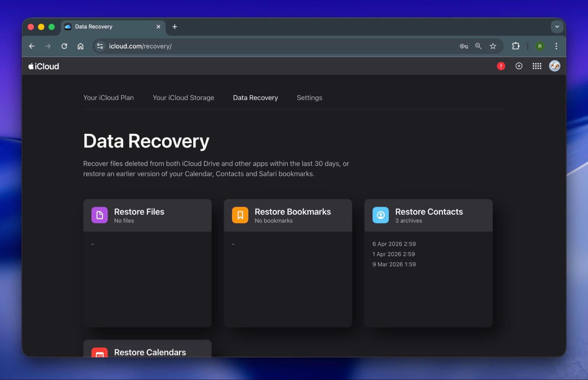Viewport: 588px width, 380px height.
Task: Open the Restore Contacts card heading
Action: pos(429,212)
